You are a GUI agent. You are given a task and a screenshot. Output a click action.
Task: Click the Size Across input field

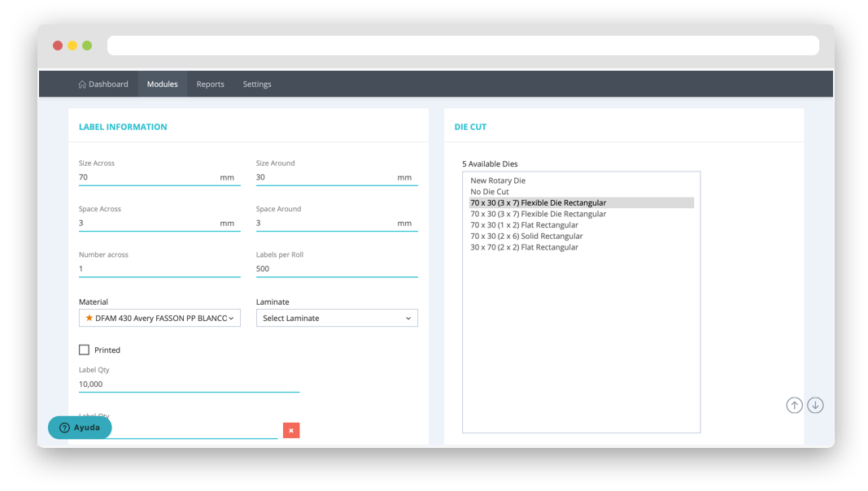[146, 177]
